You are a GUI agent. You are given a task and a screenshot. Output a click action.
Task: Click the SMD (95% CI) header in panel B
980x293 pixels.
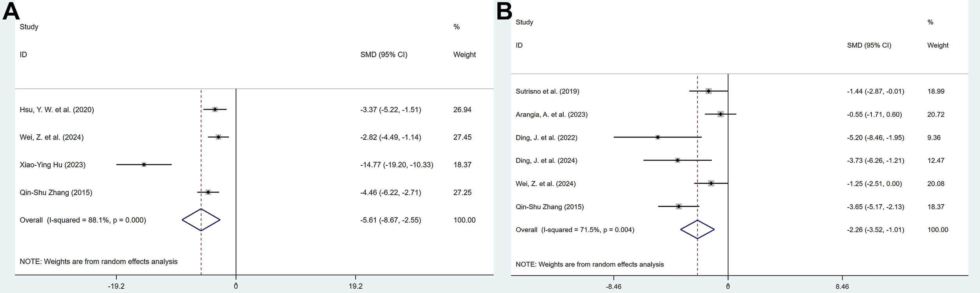pos(869,45)
